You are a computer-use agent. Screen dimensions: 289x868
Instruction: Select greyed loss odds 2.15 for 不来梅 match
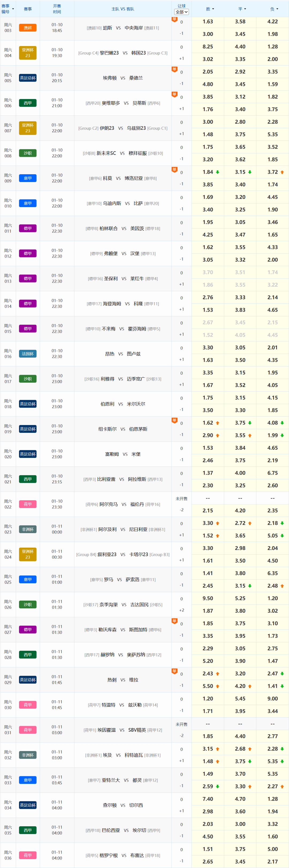pyautogui.click(x=272, y=323)
